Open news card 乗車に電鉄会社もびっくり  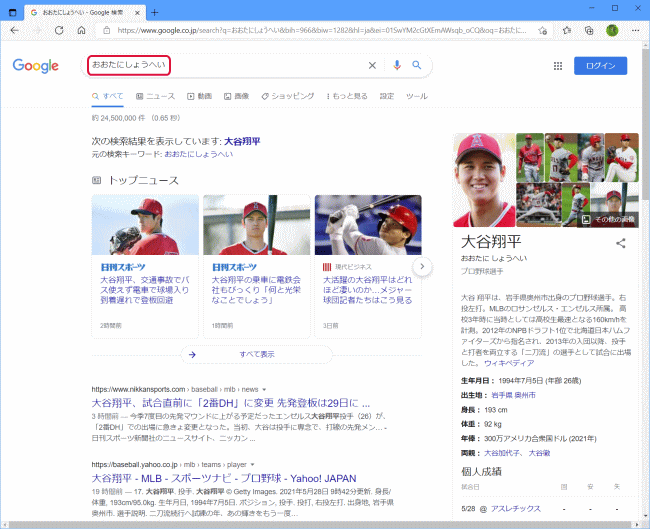256,290
